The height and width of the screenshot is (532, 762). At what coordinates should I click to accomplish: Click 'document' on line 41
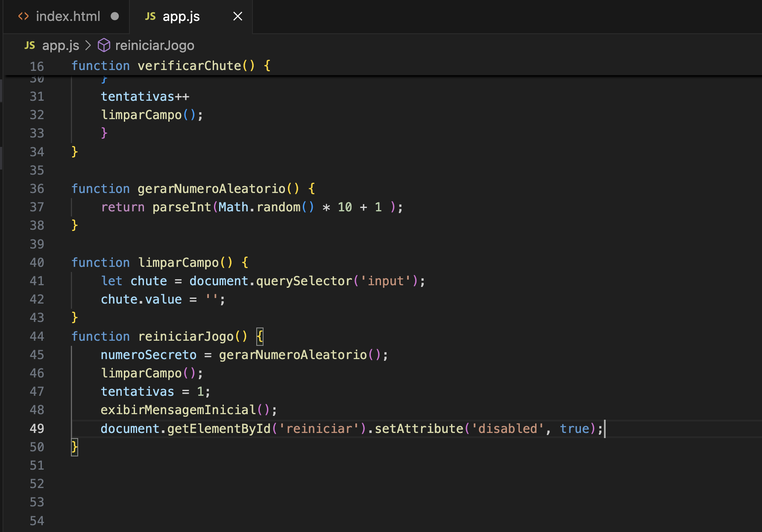(x=219, y=281)
